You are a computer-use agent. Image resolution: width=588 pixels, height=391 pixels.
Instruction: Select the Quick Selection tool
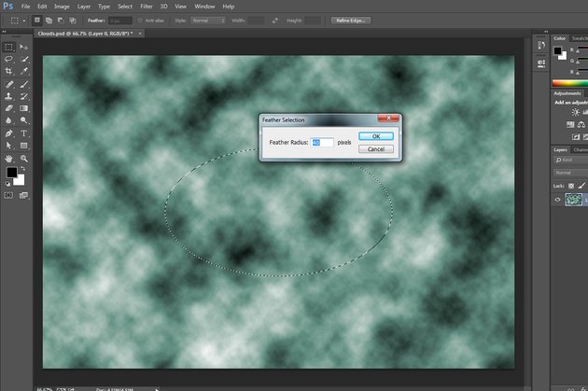(x=24, y=59)
